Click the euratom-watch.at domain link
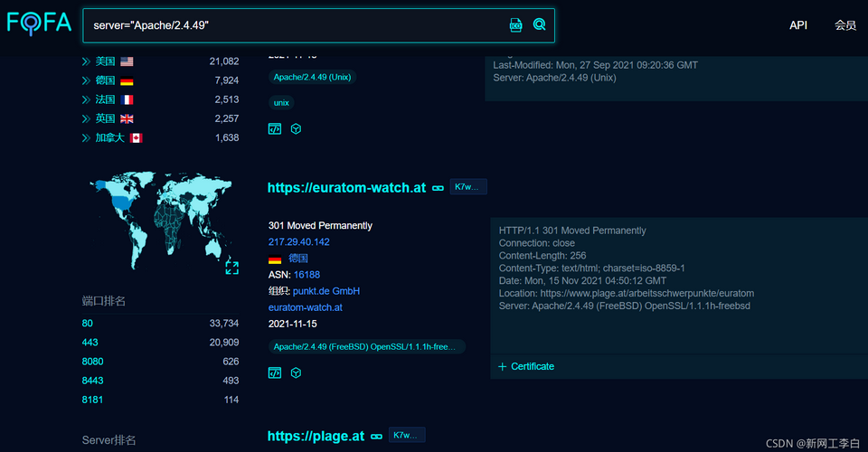The height and width of the screenshot is (452, 868). tap(305, 307)
